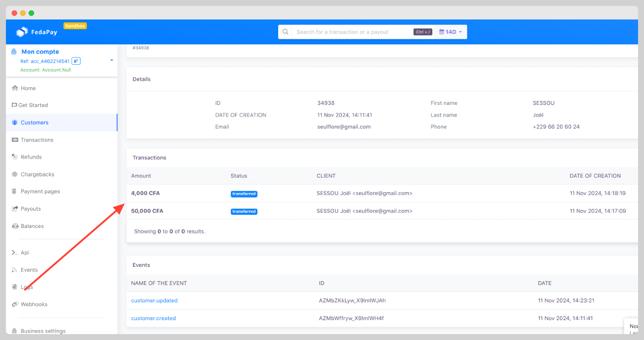Click the Events feed icon

(x=14, y=270)
